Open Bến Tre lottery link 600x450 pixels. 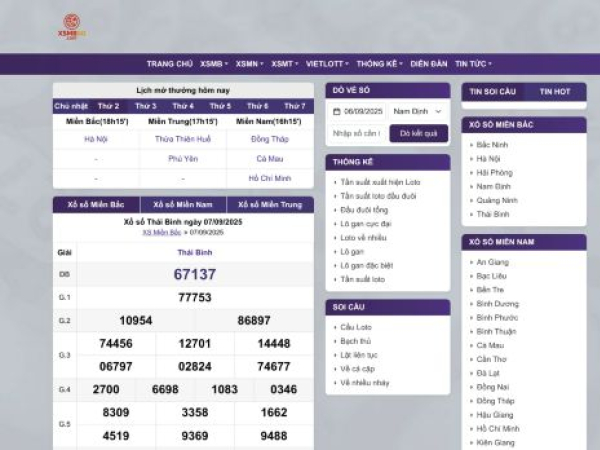(x=490, y=290)
